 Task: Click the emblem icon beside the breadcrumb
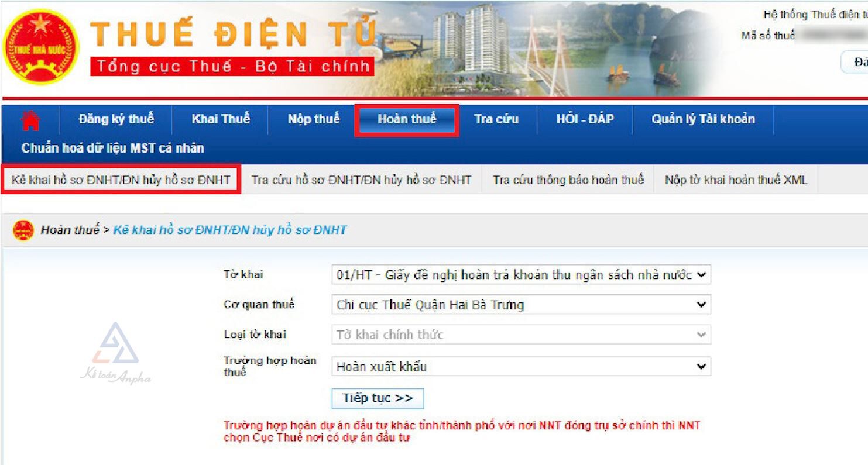[25, 229]
